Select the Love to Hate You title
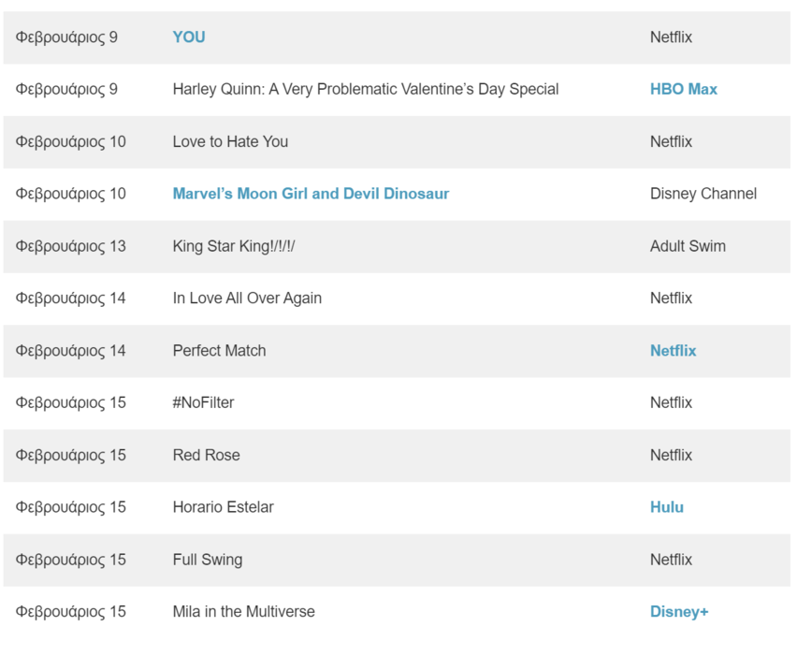Image resolution: width=812 pixels, height=656 pixels. [x=230, y=142]
